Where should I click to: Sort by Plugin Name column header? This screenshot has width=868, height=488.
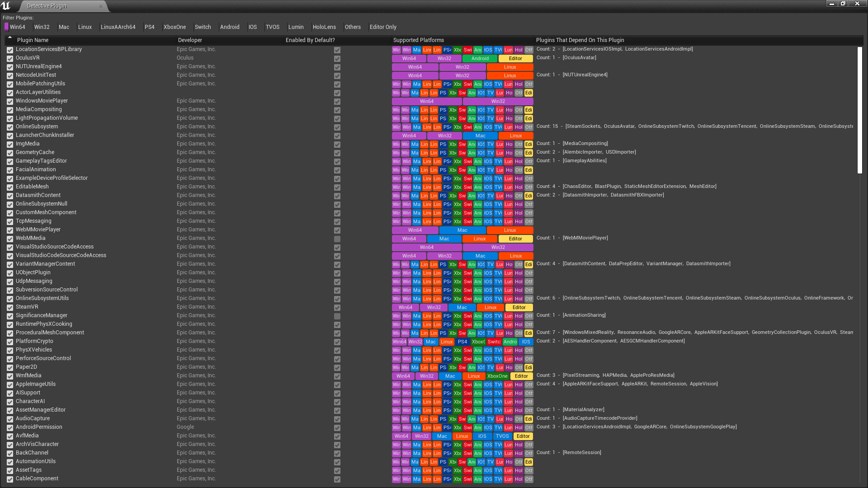tap(95, 40)
